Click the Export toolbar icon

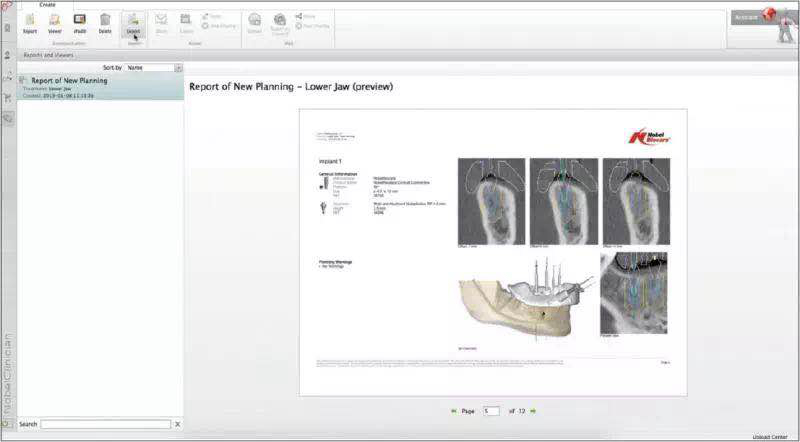click(x=134, y=23)
